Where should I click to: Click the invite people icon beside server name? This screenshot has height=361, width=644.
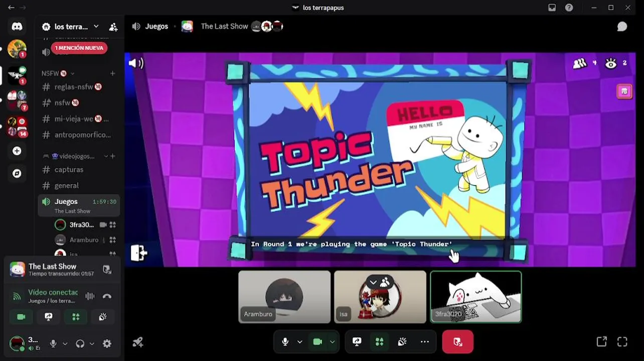[x=113, y=27]
